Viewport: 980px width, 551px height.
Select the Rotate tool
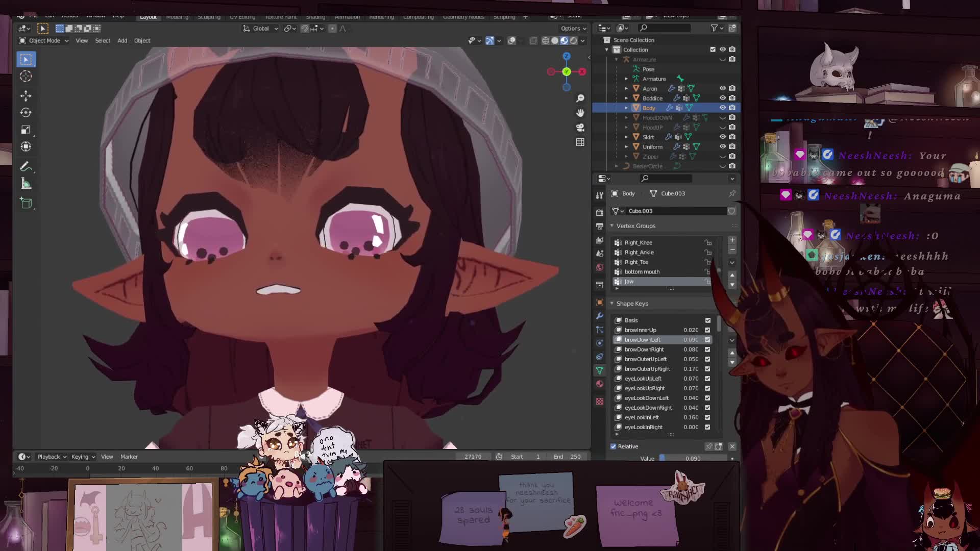(26, 112)
